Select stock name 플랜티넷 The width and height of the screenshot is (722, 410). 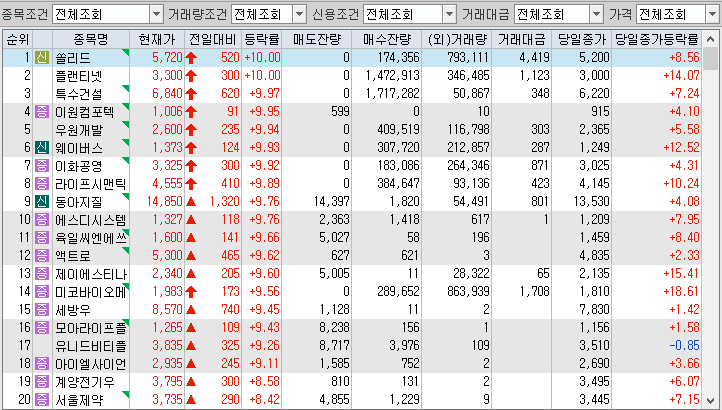click(78, 76)
